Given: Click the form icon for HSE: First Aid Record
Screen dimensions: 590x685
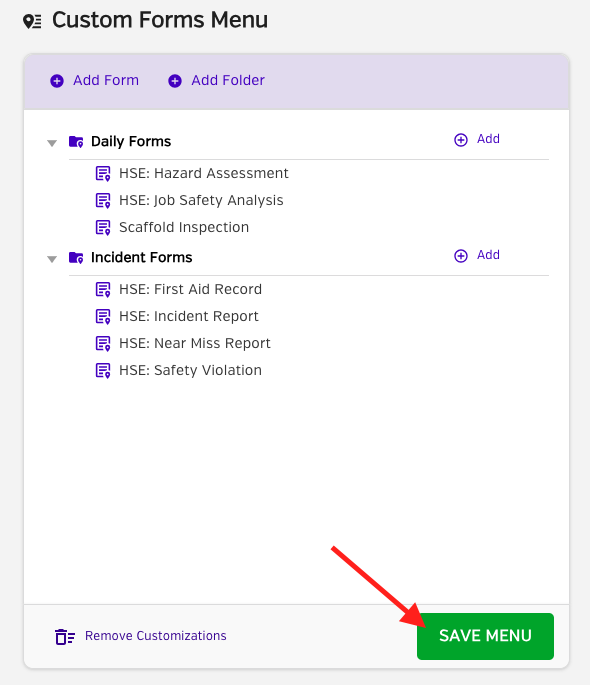Looking at the screenshot, I should [x=103, y=290].
